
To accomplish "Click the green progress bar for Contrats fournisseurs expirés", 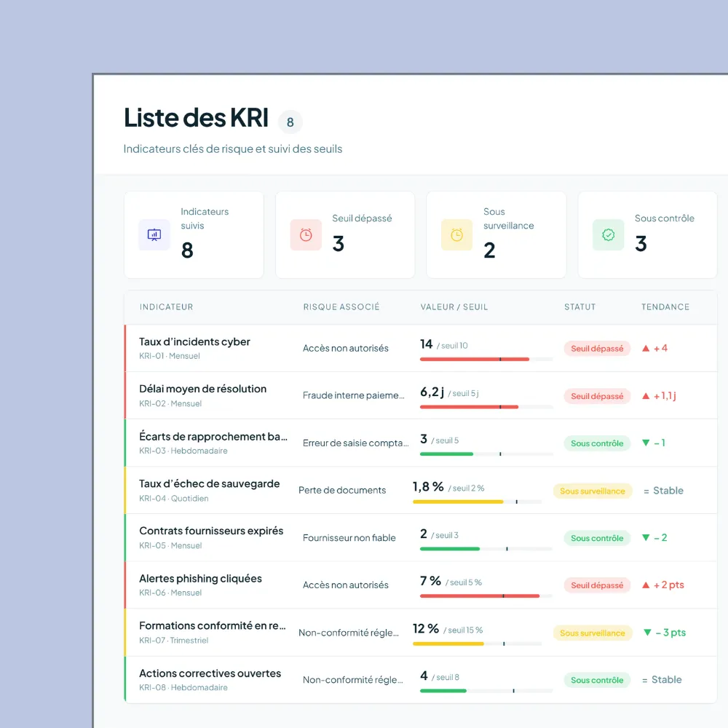I will point(486,549).
